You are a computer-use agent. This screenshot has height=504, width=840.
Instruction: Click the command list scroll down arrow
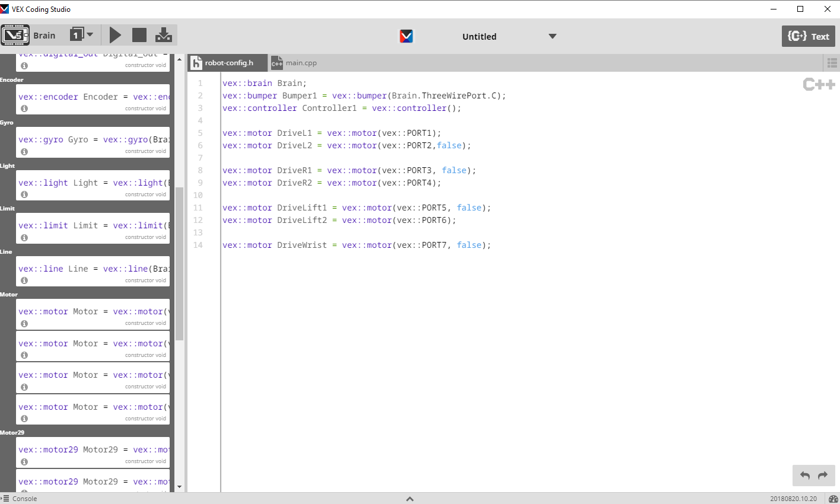pyautogui.click(x=179, y=487)
